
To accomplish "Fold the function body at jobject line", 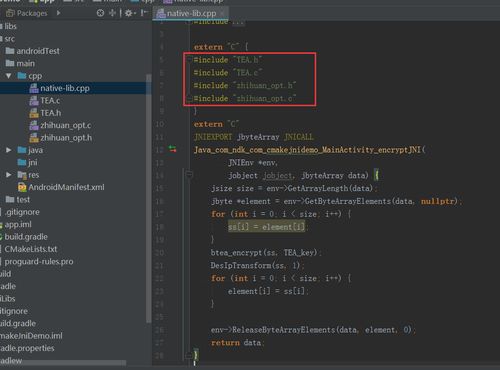I will (189, 174).
